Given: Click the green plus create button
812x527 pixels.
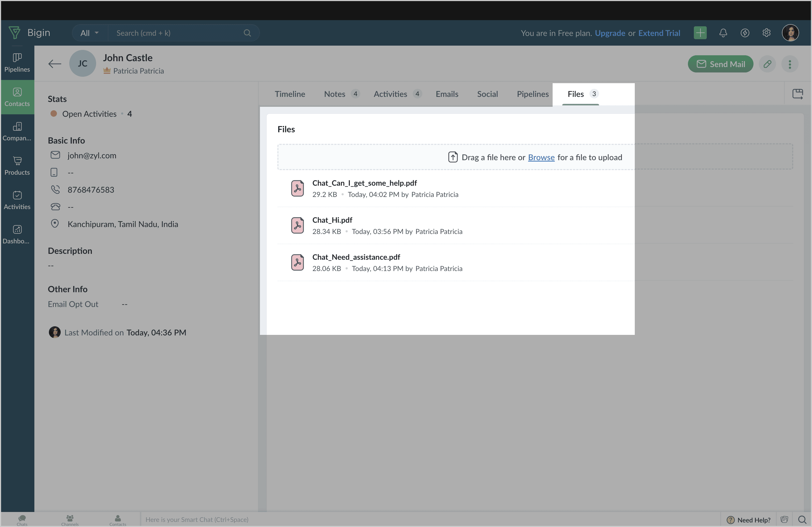Looking at the screenshot, I should point(700,33).
